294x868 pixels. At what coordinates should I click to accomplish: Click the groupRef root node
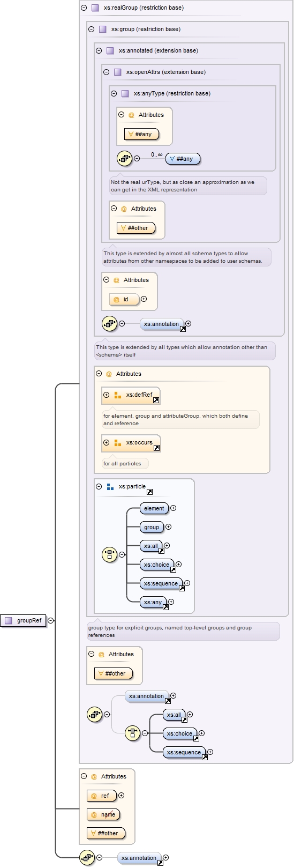23,620
